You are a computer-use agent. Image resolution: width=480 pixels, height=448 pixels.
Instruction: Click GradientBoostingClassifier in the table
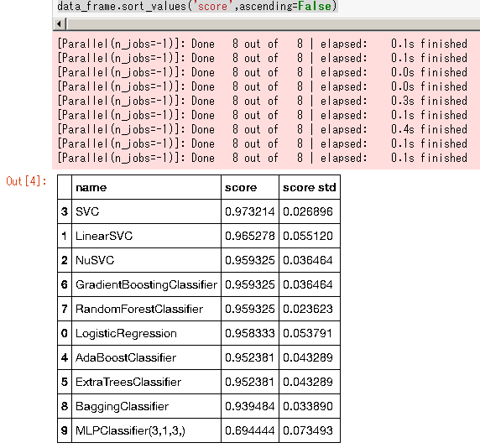146,284
